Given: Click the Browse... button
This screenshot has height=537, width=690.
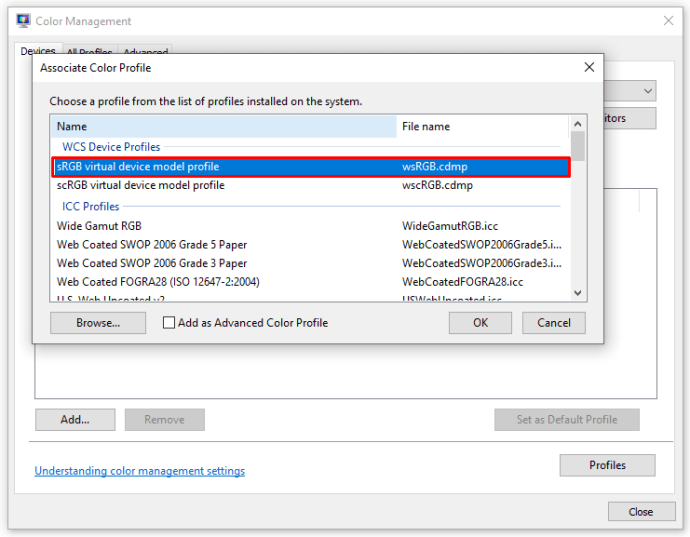Looking at the screenshot, I should point(98,323).
